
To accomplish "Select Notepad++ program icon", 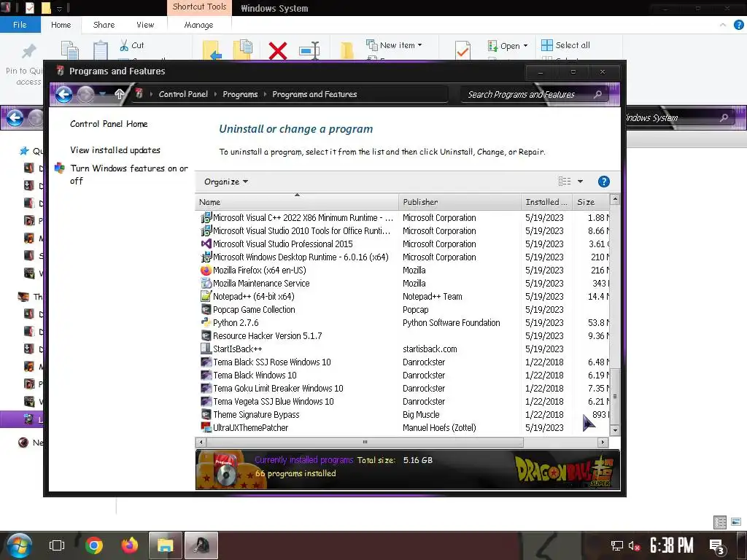I will (206, 296).
